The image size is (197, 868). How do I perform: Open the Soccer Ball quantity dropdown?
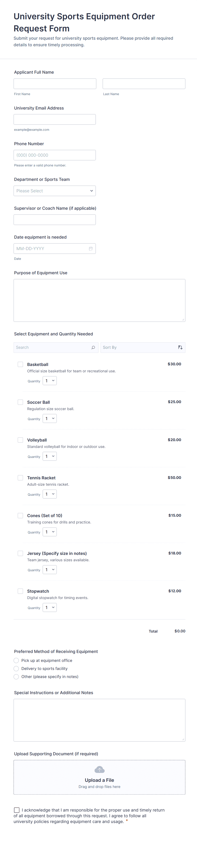[x=50, y=418]
